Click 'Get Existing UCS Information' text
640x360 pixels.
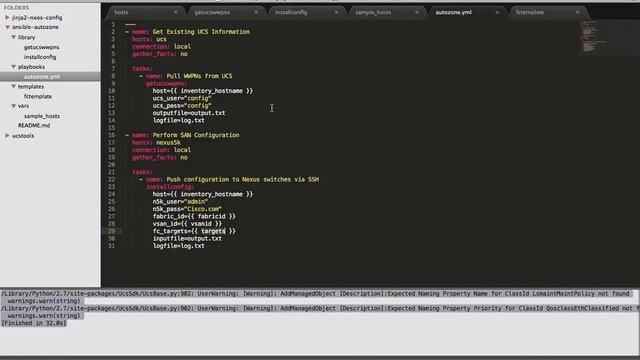201,32
